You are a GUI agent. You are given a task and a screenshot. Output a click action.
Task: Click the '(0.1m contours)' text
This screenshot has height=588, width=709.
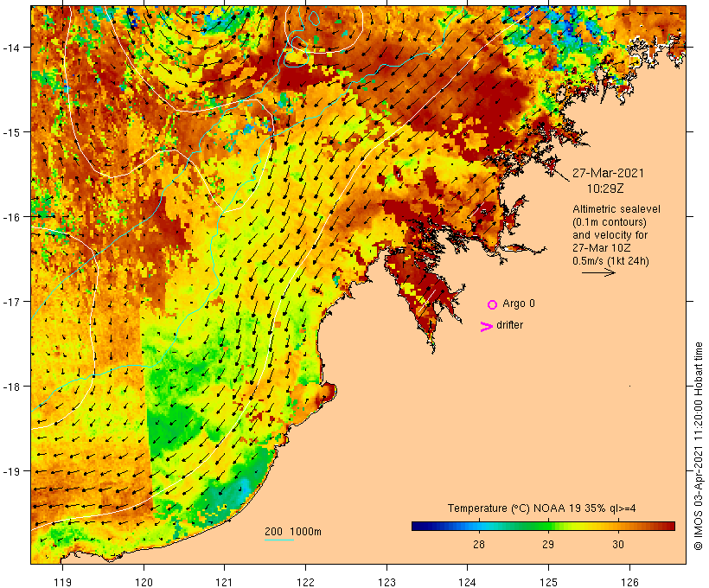(x=610, y=222)
